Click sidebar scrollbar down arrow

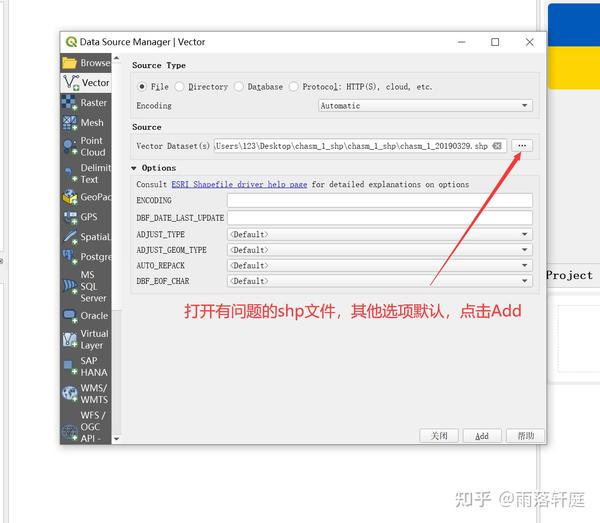pyautogui.click(x=116, y=439)
